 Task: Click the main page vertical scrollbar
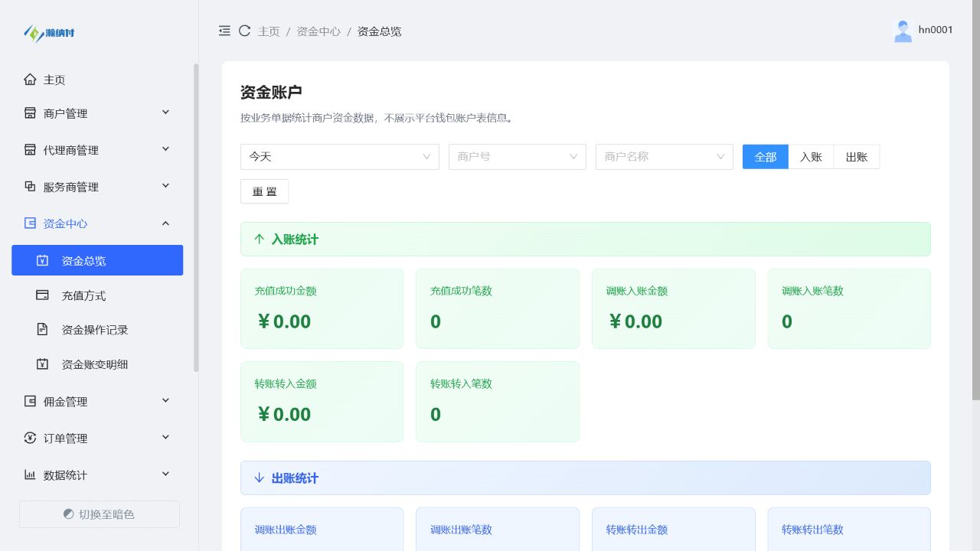point(976,199)
